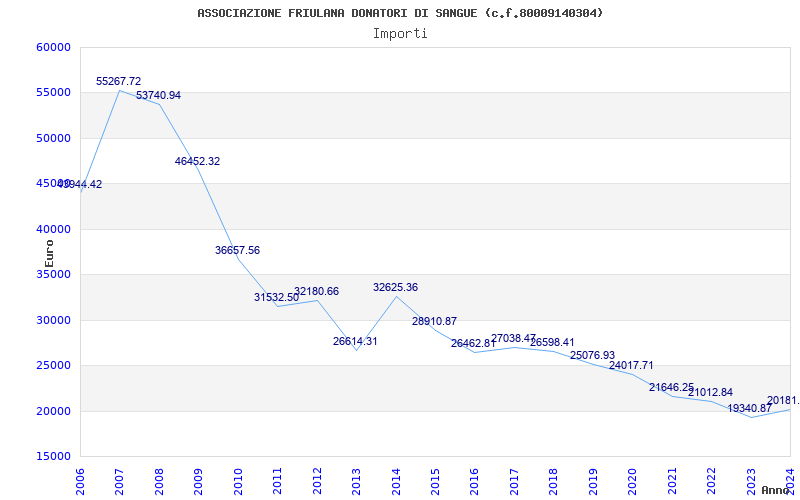800x500 pixels.
Task: Click the x-axis year 2013
Action: (x=356, y=482)
